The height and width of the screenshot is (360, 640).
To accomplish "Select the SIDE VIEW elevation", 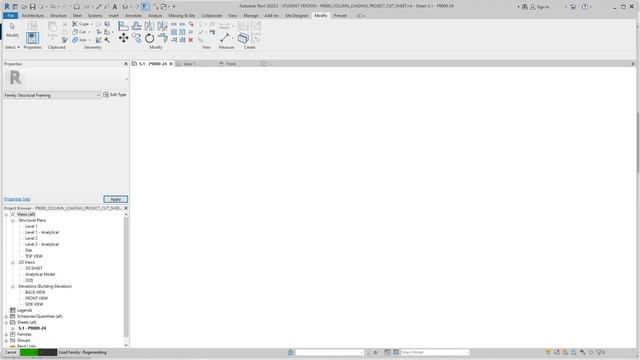I will (34, 304).
